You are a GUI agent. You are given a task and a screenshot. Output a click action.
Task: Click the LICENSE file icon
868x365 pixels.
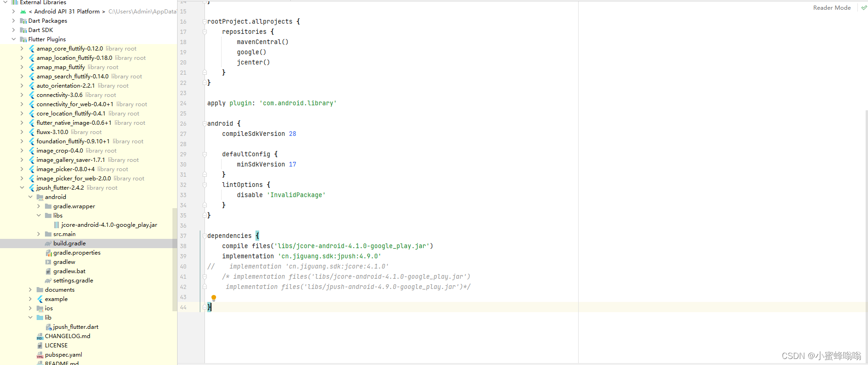tap(40, 346)
